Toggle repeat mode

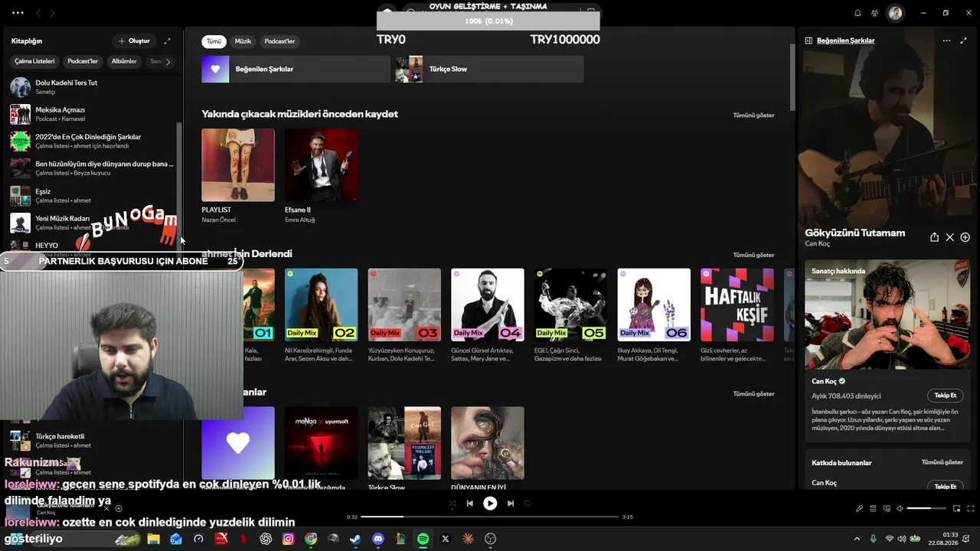point(528,504)
